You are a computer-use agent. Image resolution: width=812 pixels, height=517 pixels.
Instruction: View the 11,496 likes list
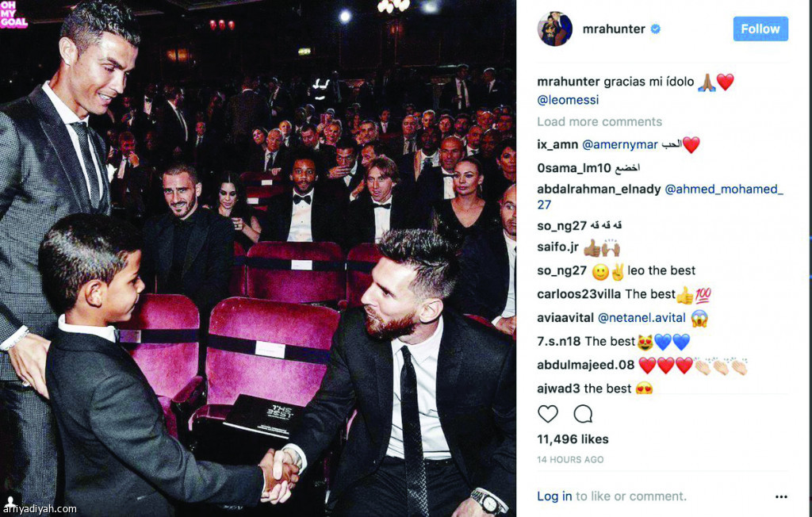coord(573,439)
